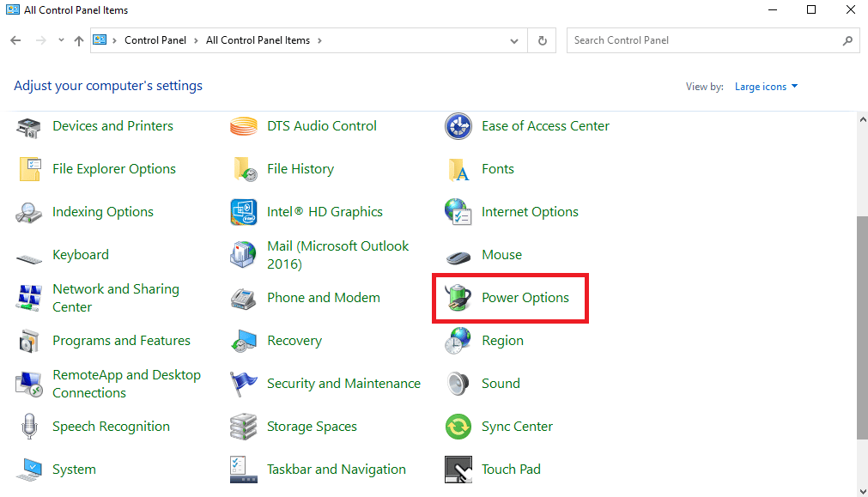This screenshot has height=497, width=868.
Task: Refresh the Control Panel view
Action: point(543,40)
